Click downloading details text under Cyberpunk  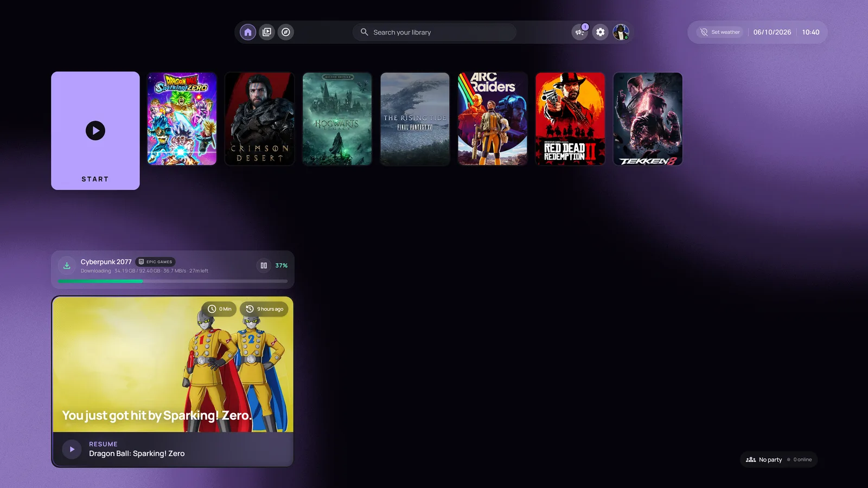tap(144, 271)
